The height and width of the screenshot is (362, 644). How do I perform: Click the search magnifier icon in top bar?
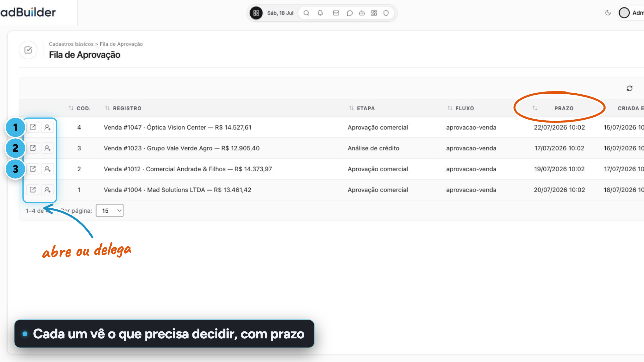(x=306, y=13)
